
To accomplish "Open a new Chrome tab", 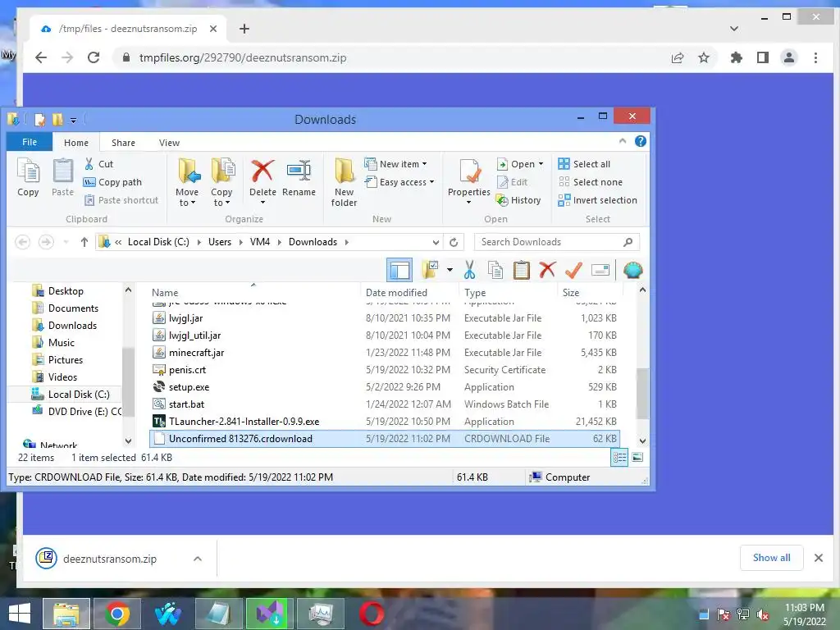I will coord(244,29).
